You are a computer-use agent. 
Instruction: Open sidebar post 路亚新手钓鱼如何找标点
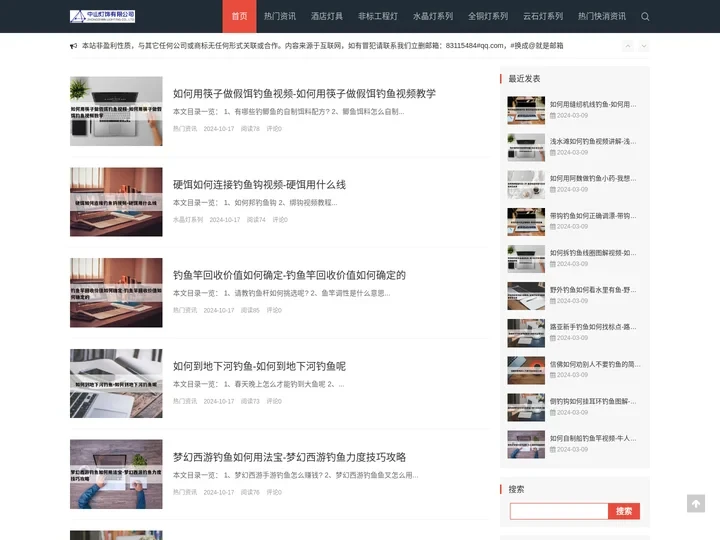(593, 327)
